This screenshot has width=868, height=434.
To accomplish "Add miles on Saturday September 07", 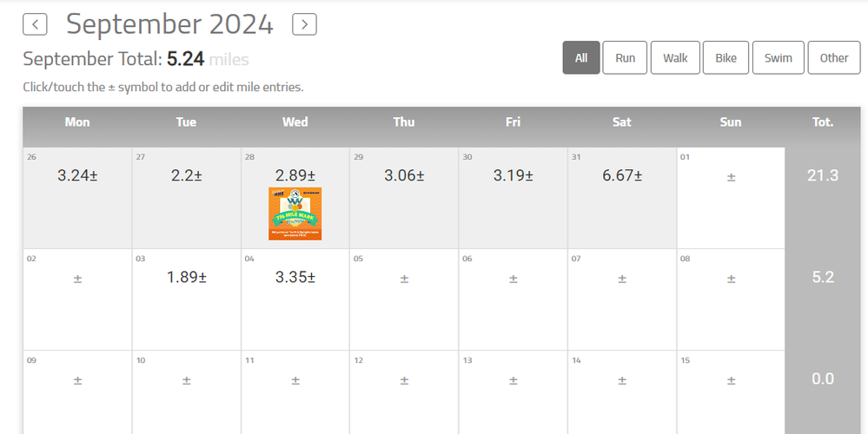I will point(622,279).
